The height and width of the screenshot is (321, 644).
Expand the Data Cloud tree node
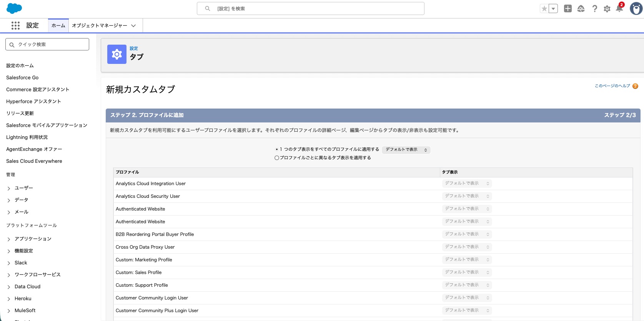9,287
